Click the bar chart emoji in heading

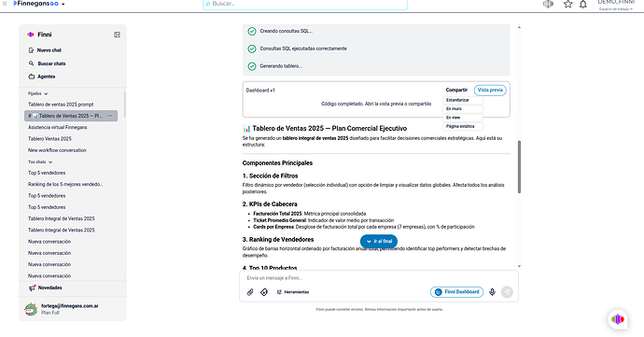[246, 129]
